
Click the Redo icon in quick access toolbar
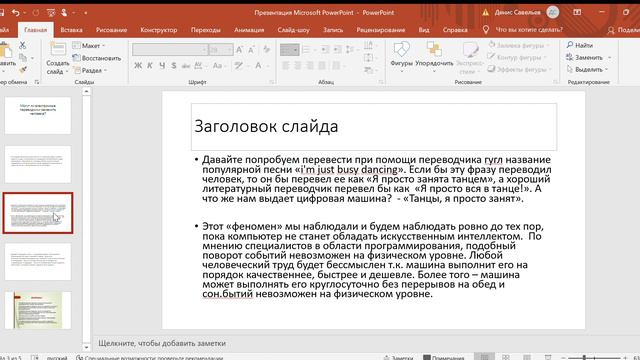pyautogui.click(x=36, y=13)
